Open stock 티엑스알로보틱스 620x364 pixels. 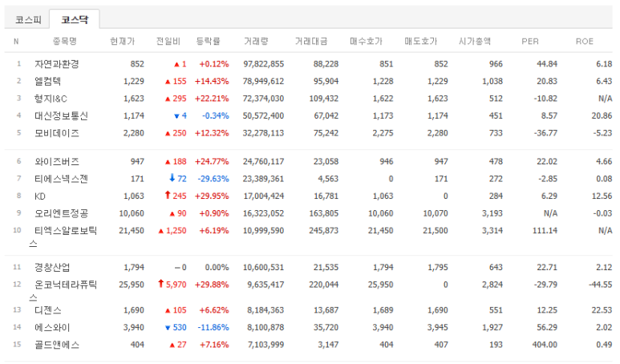tap(63, 237)
